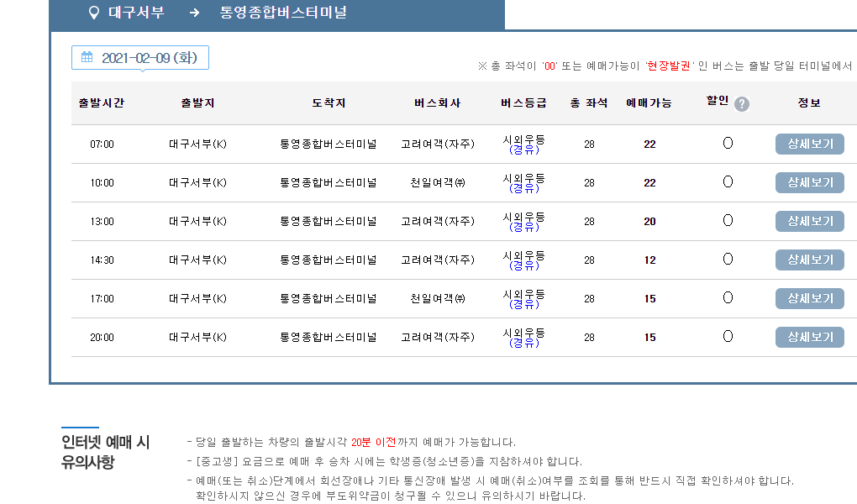Click the arrow icon between the terminals
Screen dimensions: 857x504
[x=194, y=13]
